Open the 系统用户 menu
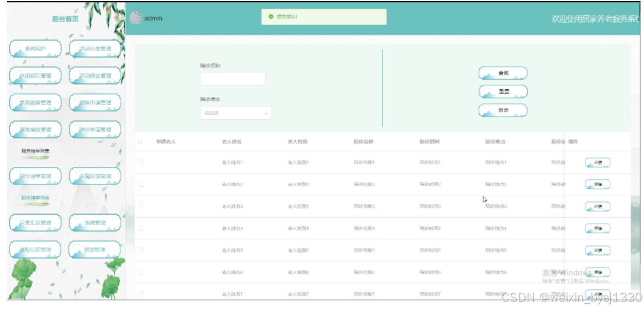Image resolution: width=644 pixels, height=309 pixels. tap(36, 49)
